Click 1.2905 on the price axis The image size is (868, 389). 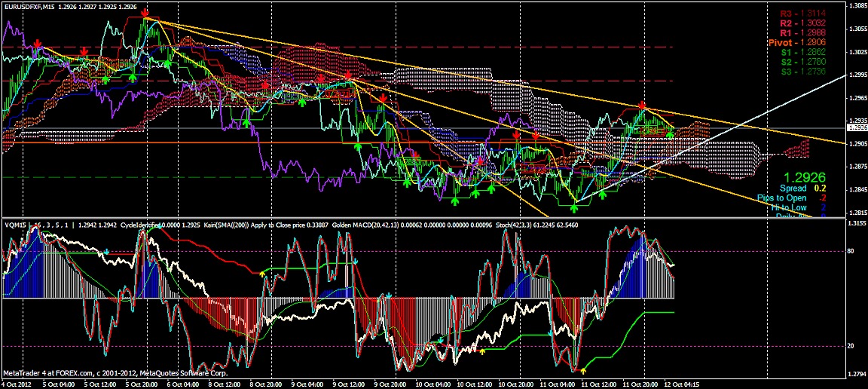point(857,143)
